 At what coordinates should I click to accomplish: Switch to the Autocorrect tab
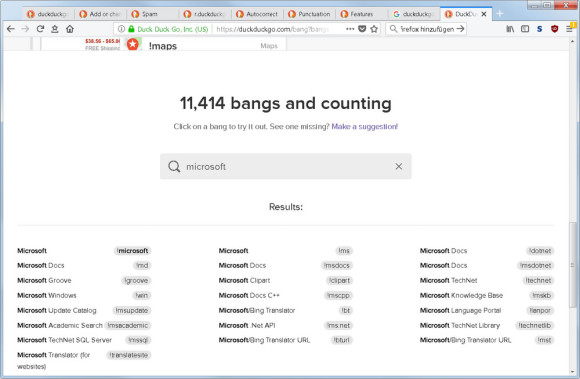[257, 14]
